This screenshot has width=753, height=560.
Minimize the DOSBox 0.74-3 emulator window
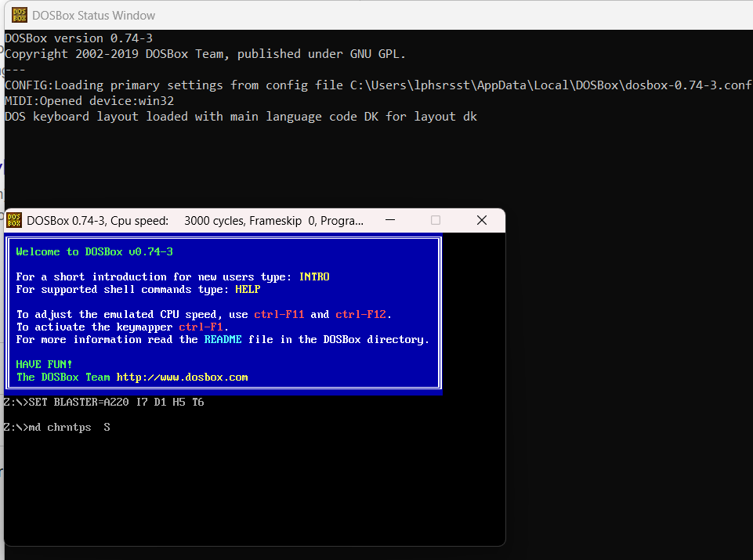click(390, 220)
